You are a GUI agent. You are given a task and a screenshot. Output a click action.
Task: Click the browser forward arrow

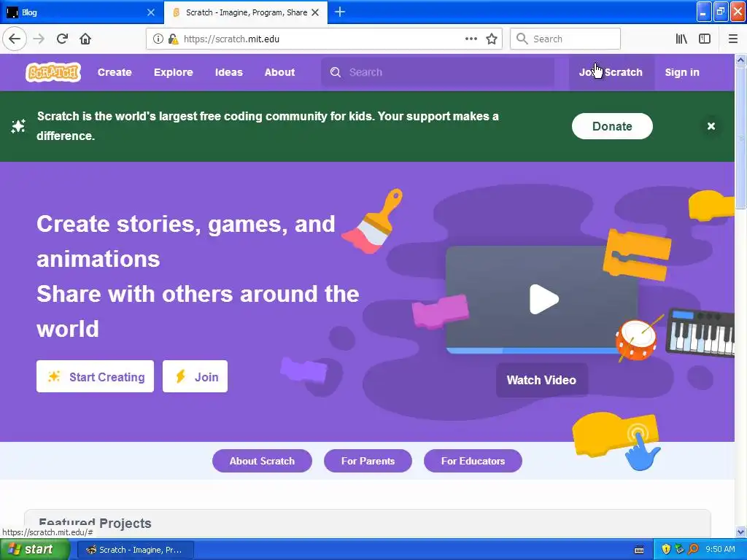click(x=39, y=39)
